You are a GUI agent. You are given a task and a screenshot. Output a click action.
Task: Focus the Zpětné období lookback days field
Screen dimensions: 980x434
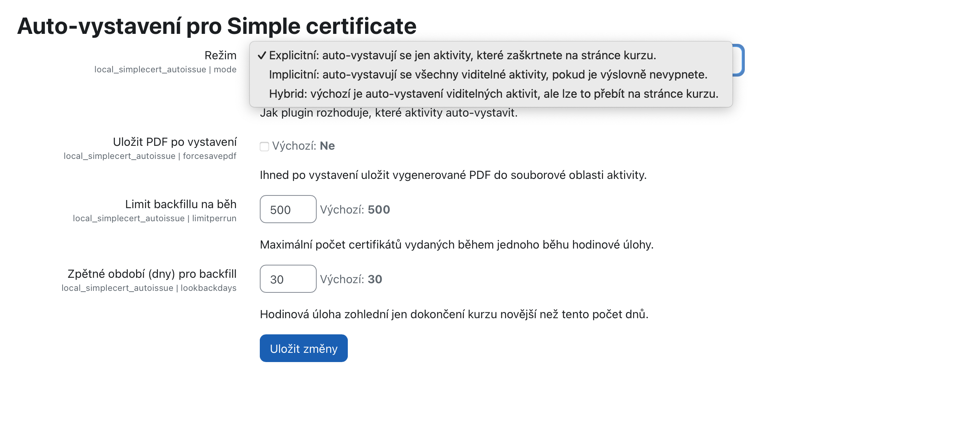pyautogui.click(x=288, y=279)
